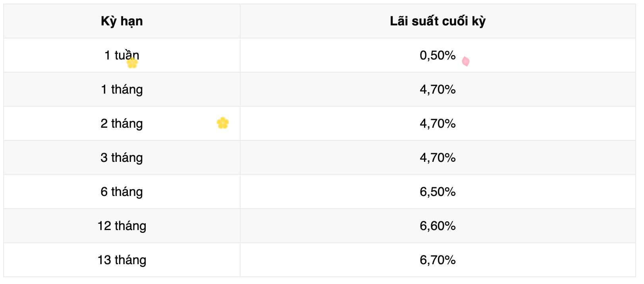Screen dimensions: 644x284
Task: Select the '12 tháng' term cell
Action: tap(121, 226)
